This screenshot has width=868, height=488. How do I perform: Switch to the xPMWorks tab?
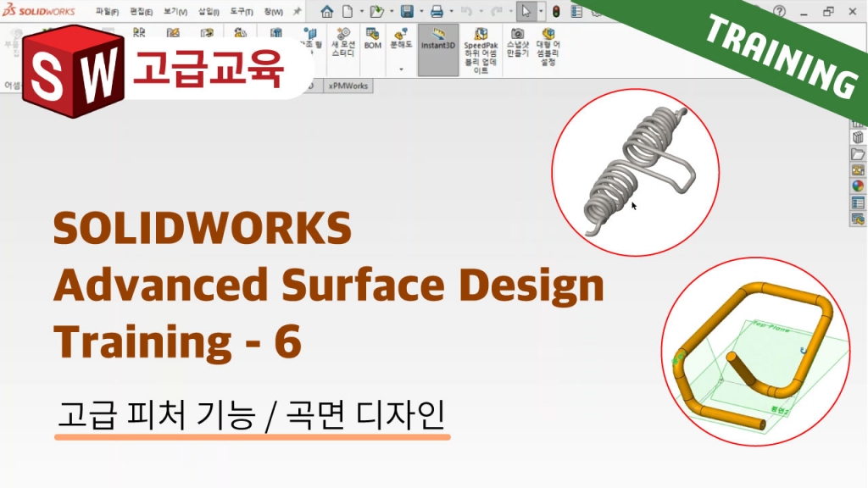pos(348,86)
